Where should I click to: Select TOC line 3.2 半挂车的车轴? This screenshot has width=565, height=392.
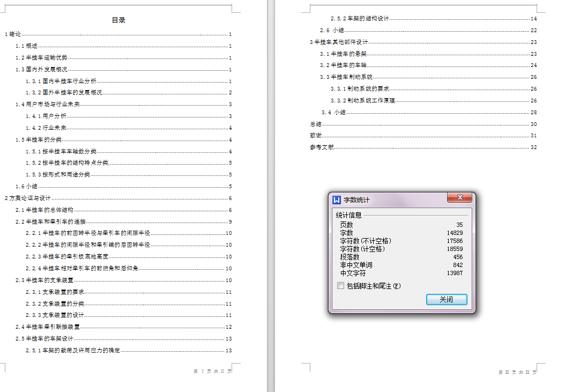click(428, 65)
